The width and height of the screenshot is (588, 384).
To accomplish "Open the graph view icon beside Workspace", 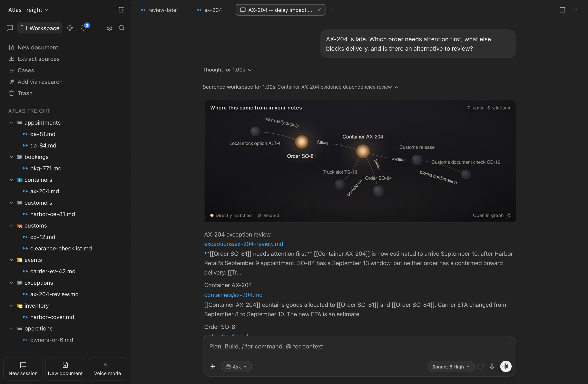I will pyautogui.click(x=70, y=28).
